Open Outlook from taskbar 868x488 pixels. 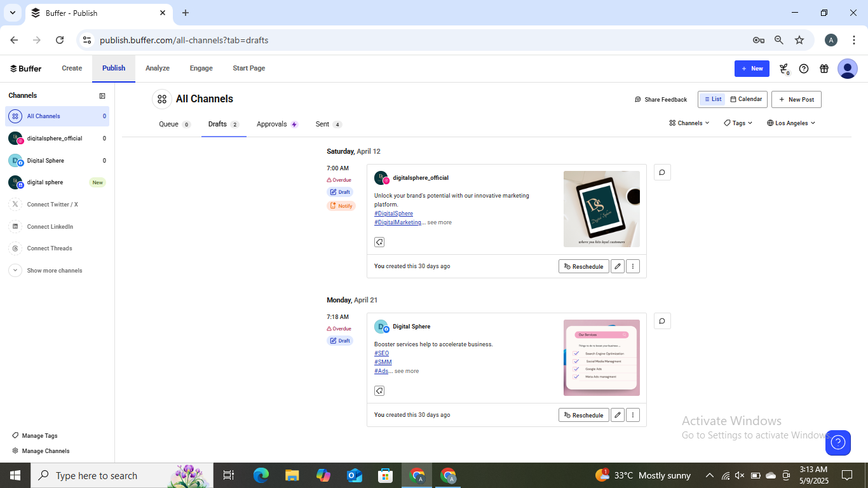pyautogui.click(x=355, y=475)
